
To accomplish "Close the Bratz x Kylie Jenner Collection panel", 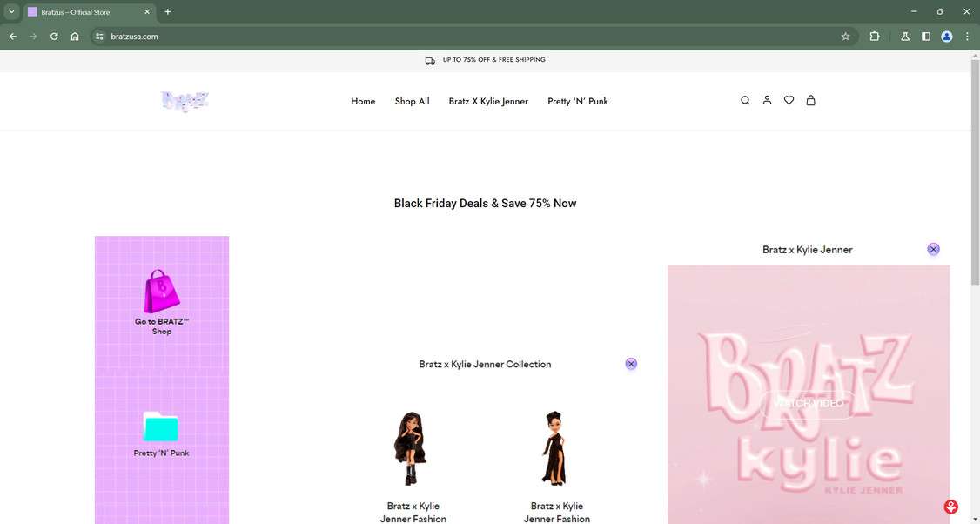I will (x=631, y=364).
